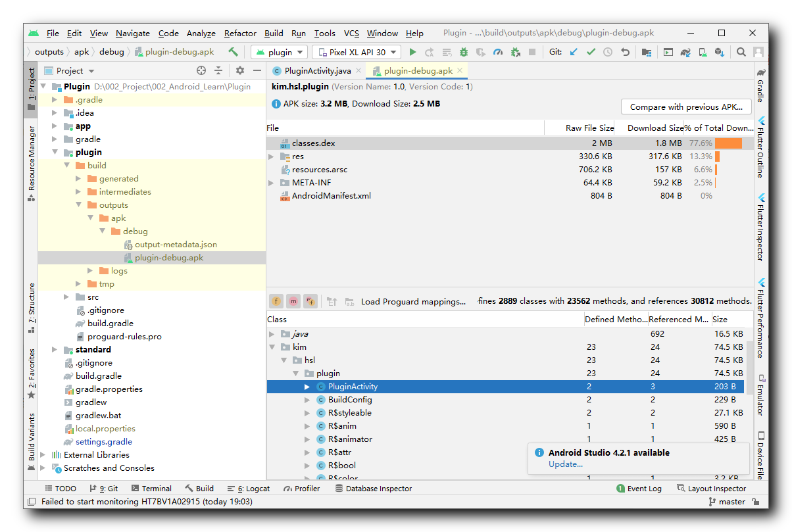Commit changes with green checkmark icon
Viewport: 792px width, 532px height.
tap(591, 52)
